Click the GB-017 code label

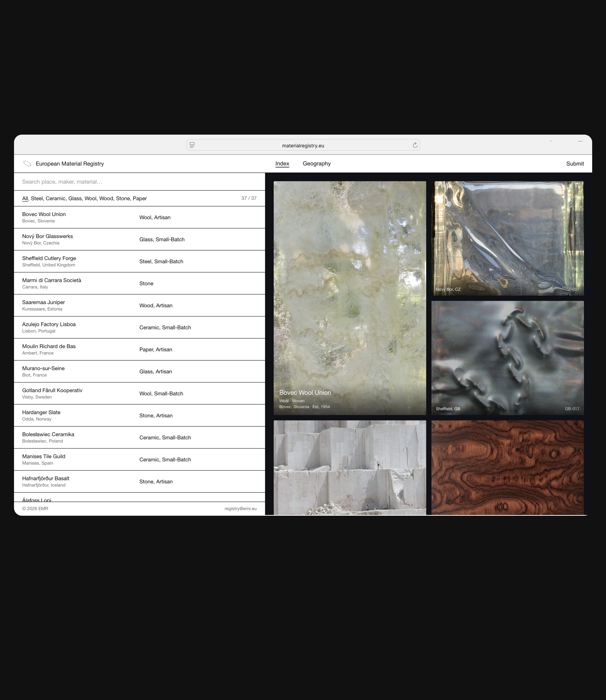click(572, 409)
